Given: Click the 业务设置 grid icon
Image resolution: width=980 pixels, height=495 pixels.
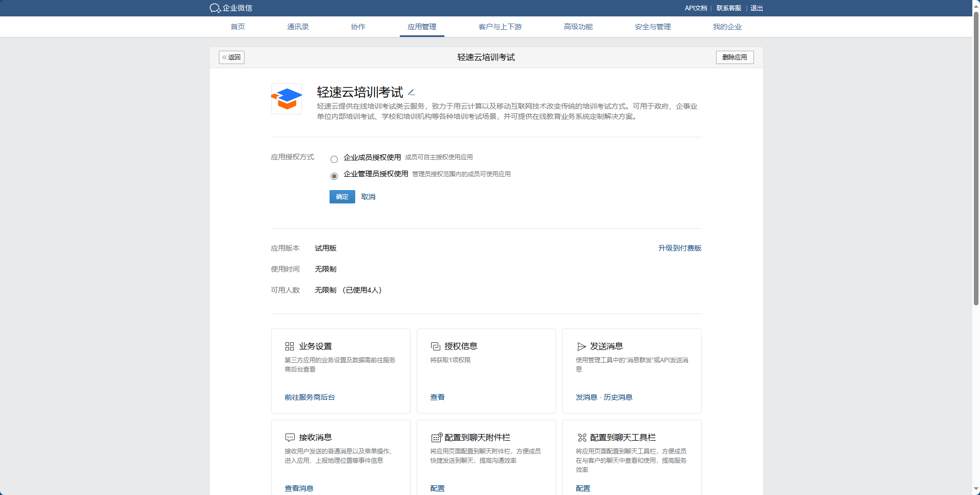Looking at the screenshot, I should [290, 346].
